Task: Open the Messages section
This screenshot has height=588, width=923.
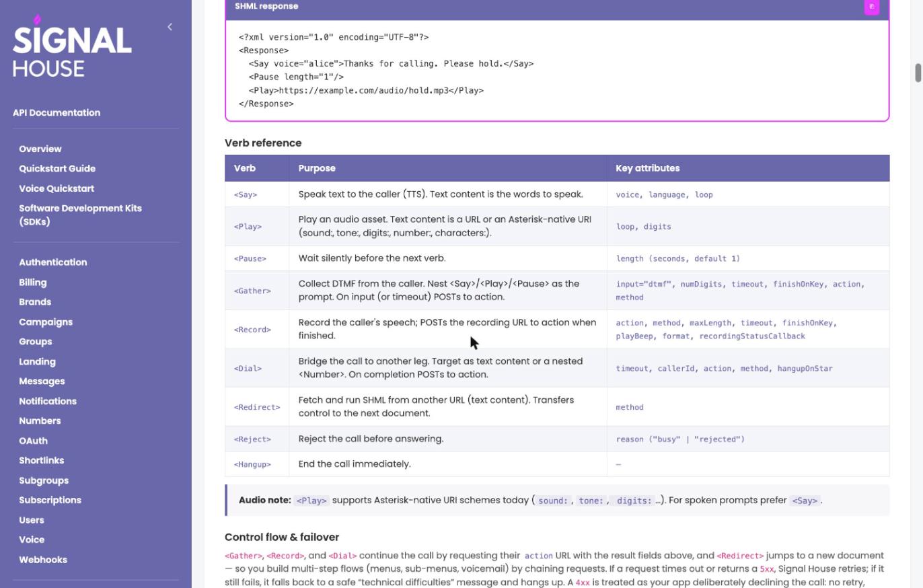Action: pos(42,381)
